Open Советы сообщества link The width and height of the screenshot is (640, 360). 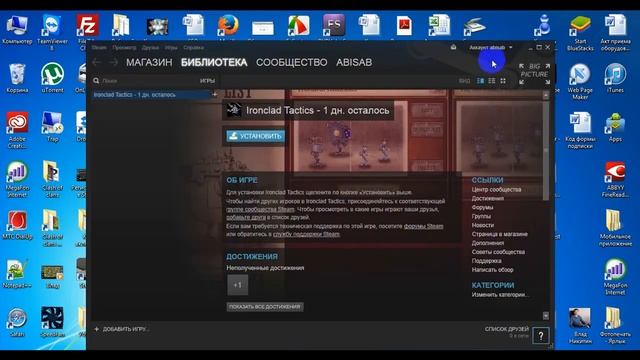click(498, 252)
